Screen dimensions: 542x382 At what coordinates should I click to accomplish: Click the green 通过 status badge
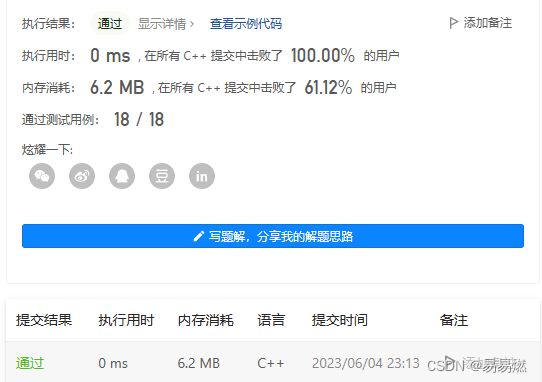[110, 24]
